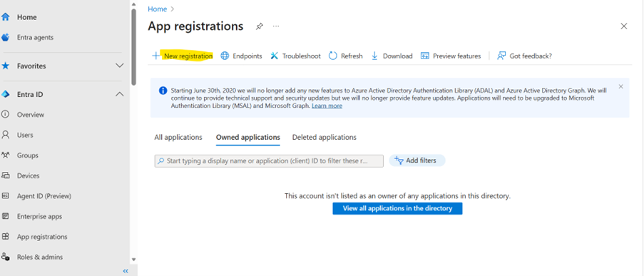Collapse the sidebar with double chevron
The height and width of the screenshot is (276, 644).
tap(126, 271)
